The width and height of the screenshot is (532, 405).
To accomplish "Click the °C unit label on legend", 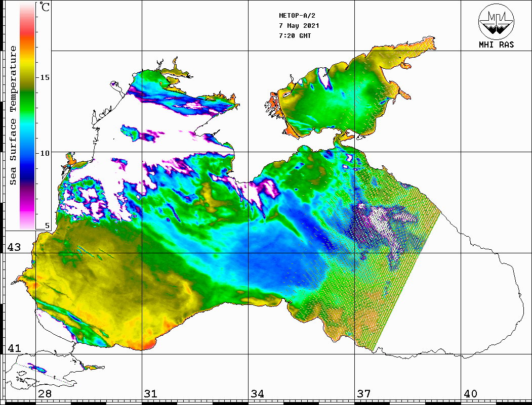I will point(45,7).
